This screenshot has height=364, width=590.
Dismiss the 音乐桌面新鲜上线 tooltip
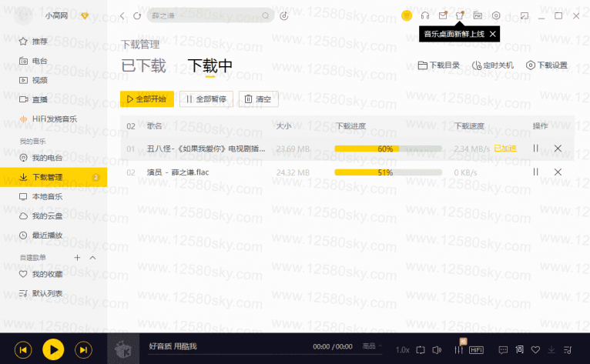tap(492, 34)
